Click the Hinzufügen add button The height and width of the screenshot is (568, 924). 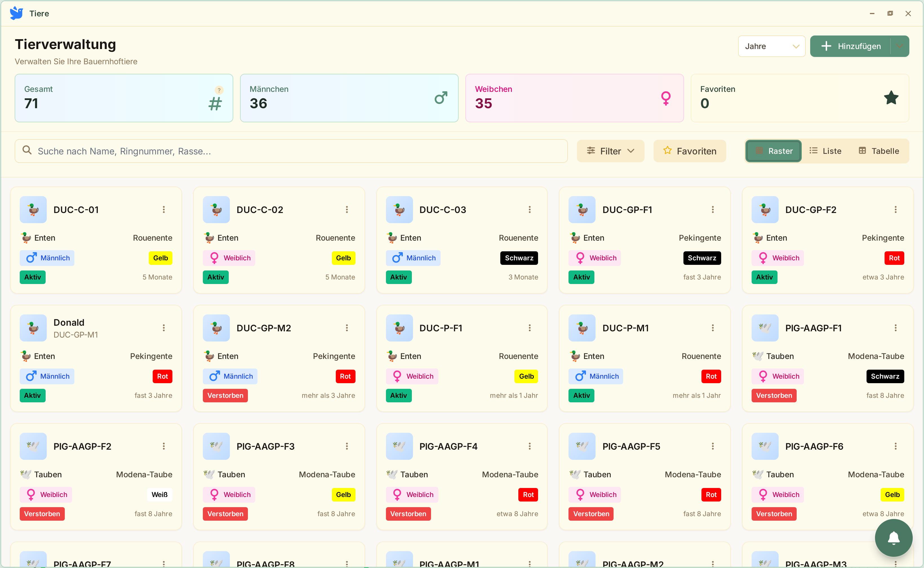pos(850,46)
